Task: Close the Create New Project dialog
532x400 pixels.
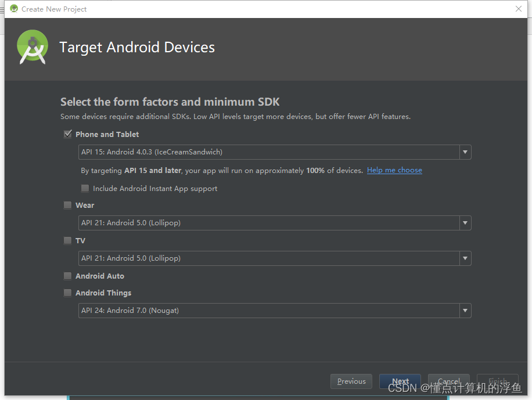Action: coord(519,9)
